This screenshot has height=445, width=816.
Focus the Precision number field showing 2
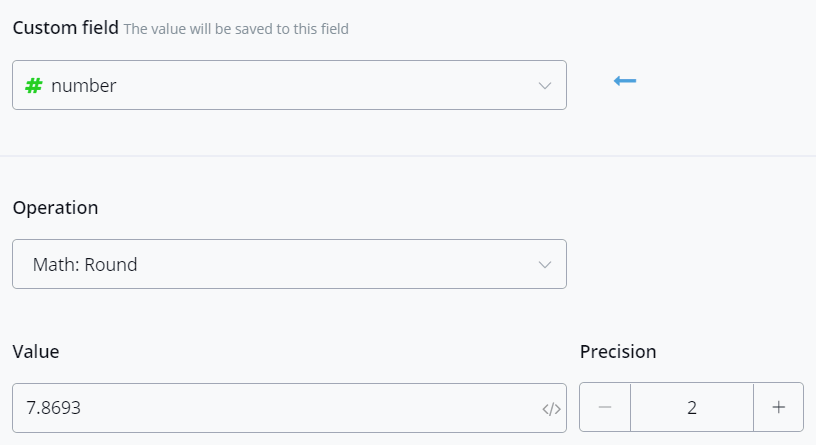tap(692, 408)
